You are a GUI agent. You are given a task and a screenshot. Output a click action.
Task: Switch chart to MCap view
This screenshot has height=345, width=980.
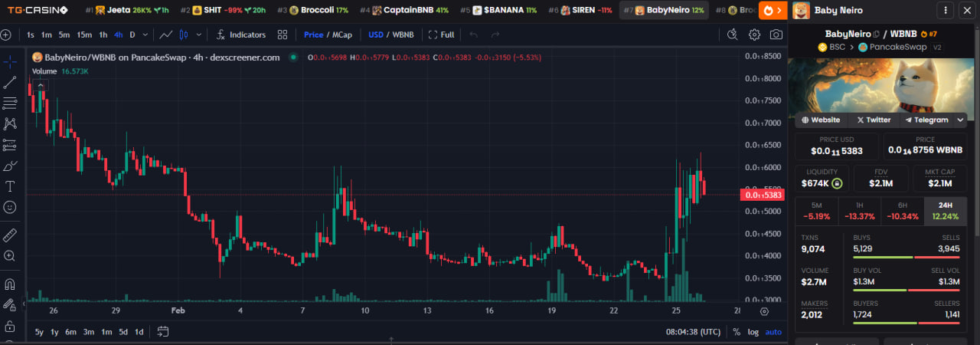point(342,34)
